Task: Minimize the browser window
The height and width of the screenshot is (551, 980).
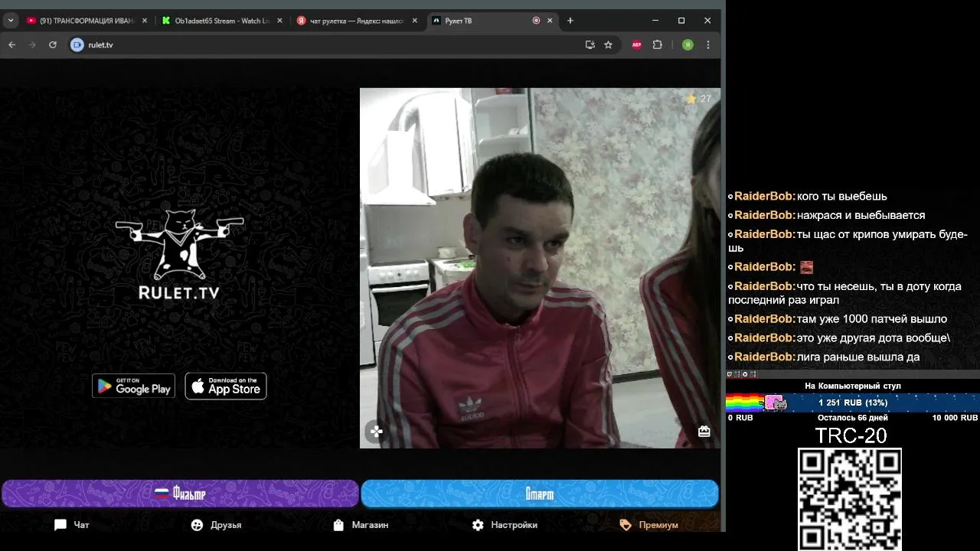Action: pos(655,21)
